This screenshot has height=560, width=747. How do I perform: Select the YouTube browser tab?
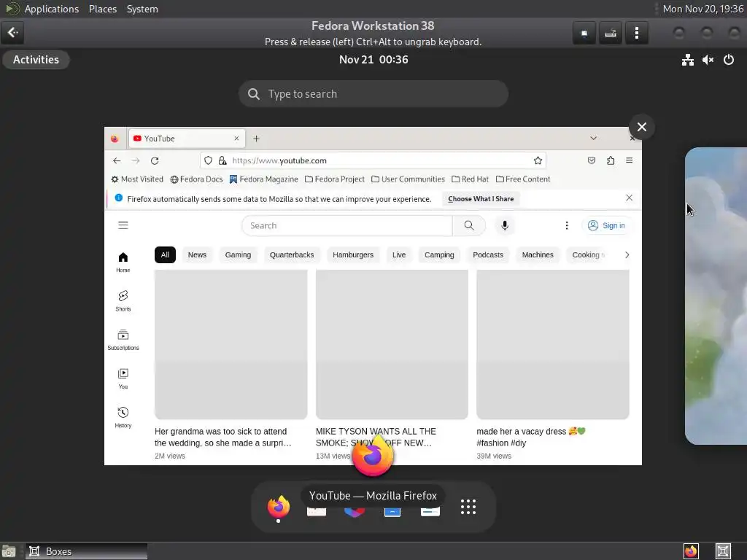click(x=186, y=139)
